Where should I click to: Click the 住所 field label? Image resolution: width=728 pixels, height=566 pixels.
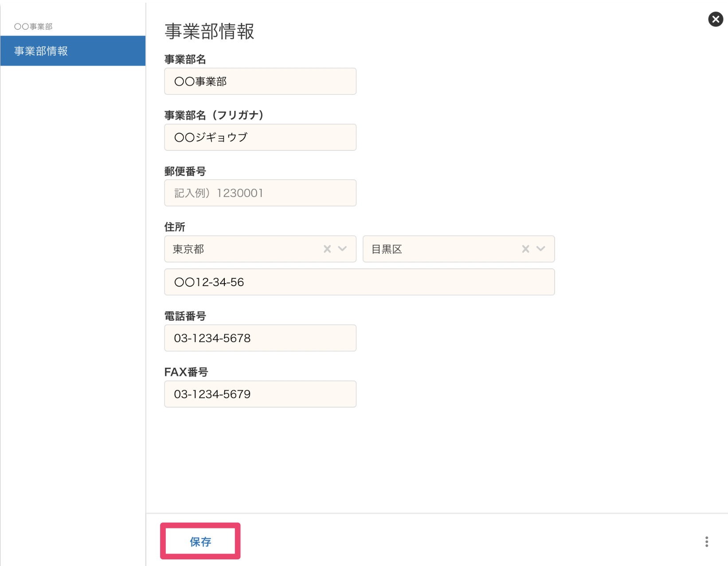coord(175,227)
